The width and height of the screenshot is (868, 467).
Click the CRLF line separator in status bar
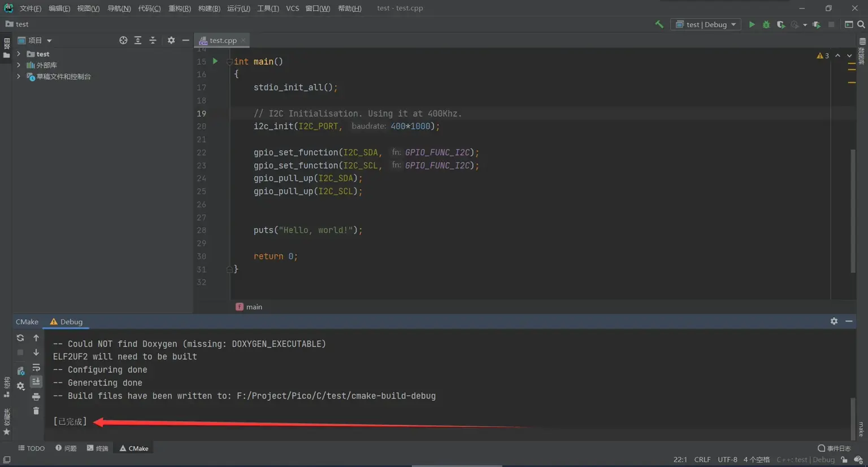pyautogui.click(x=702, y=460)
